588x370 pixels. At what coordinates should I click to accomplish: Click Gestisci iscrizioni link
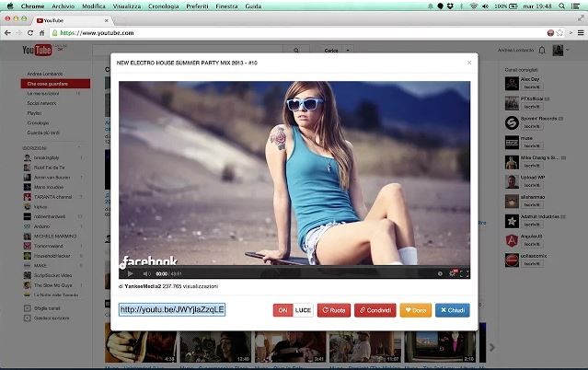click(x=52, y=318)
